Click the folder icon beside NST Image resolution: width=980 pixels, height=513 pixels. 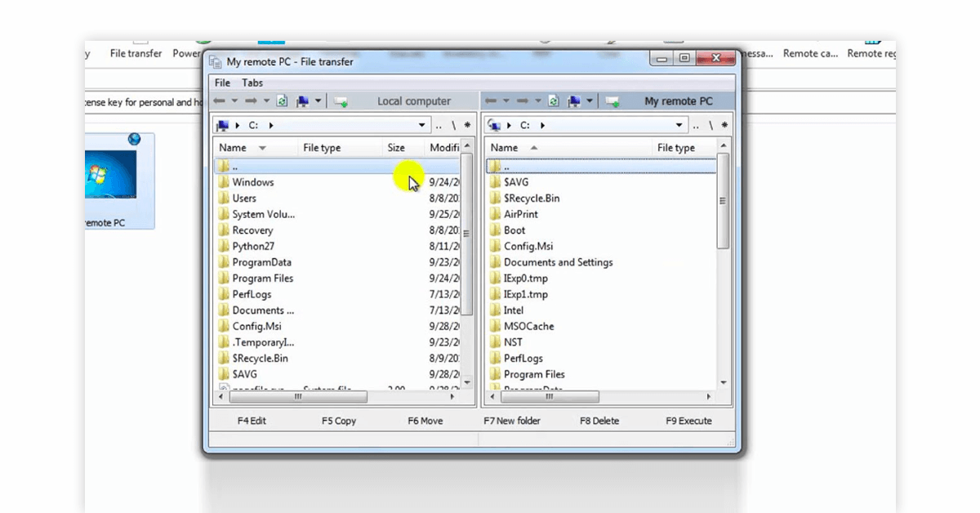point(495,342)
